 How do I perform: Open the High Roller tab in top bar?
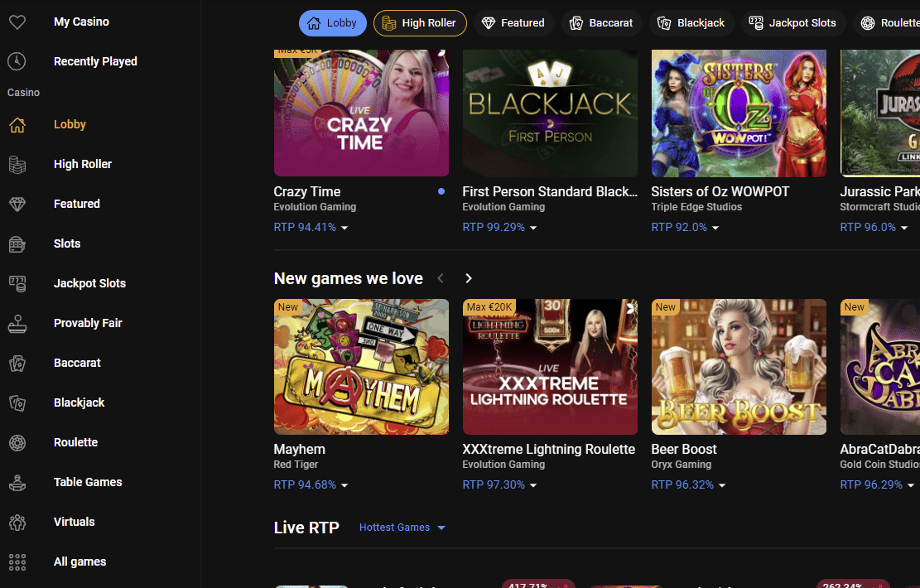click(x=420, y=23)
